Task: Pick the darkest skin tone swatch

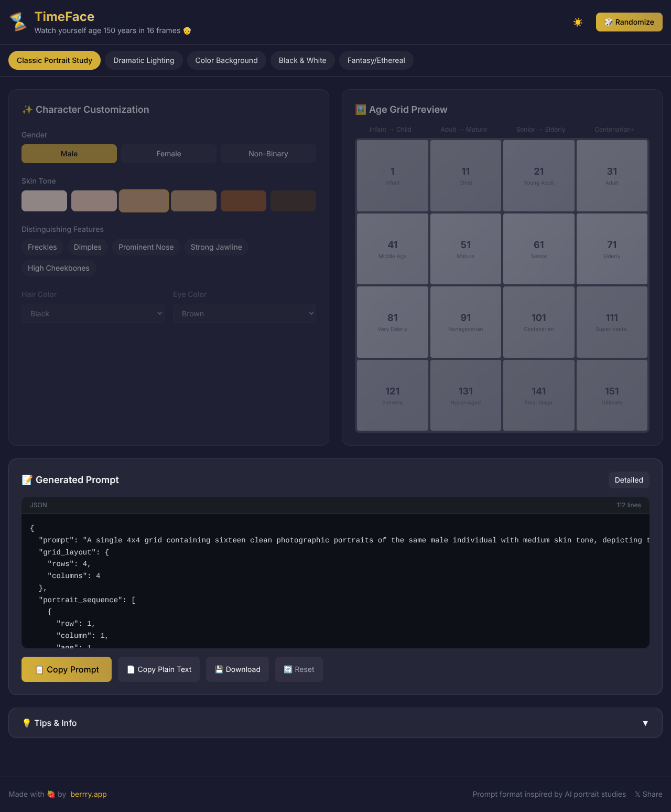Action: click(293, 201)
